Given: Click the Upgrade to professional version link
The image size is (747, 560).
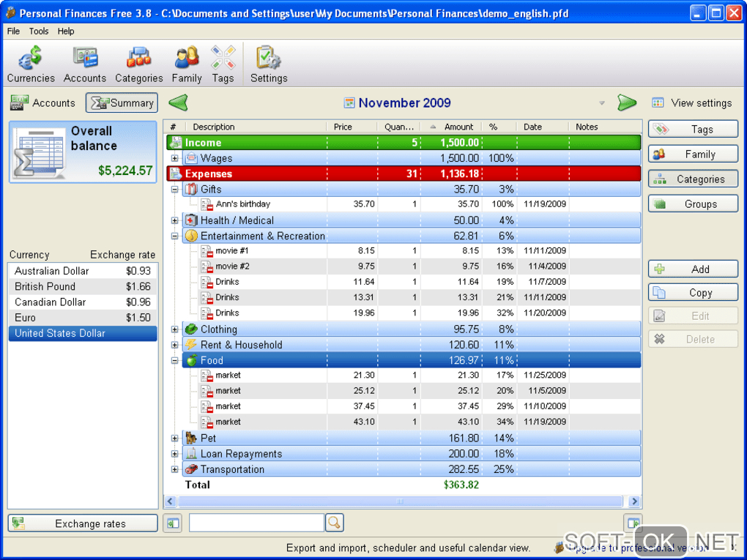Looking at the screenshot, I should point(639,548).
